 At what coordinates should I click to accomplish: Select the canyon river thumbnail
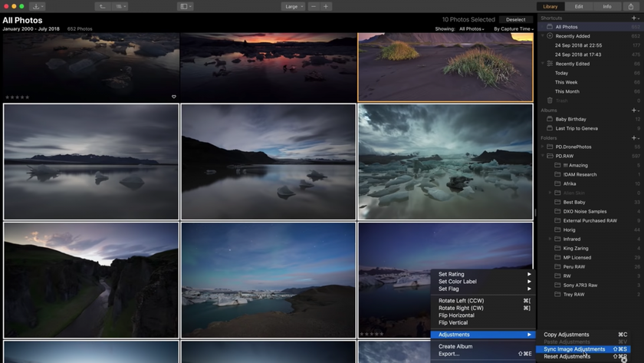tap(91, 280)
